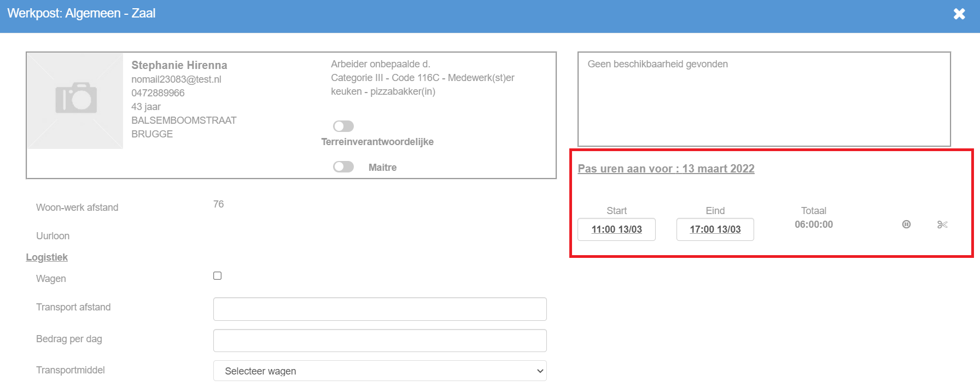Focus the Transport afstand input field
The image size is (980, 386).
[x=380, y=309]
